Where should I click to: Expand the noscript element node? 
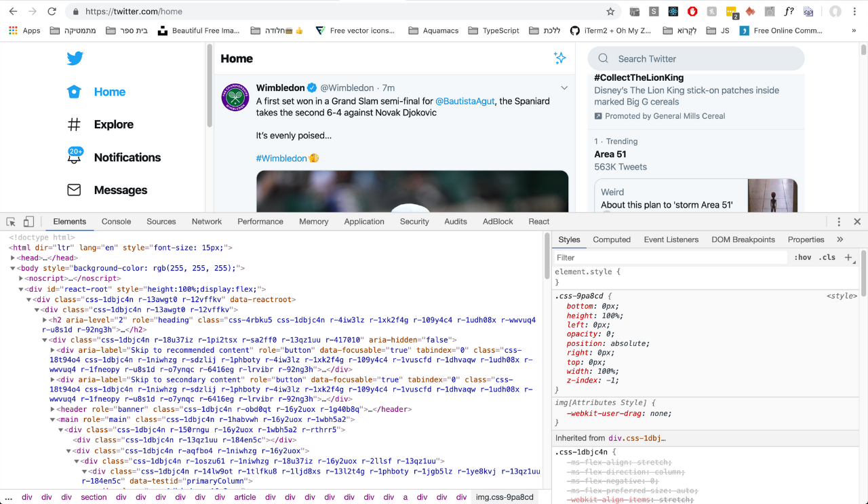coord(21,278)
